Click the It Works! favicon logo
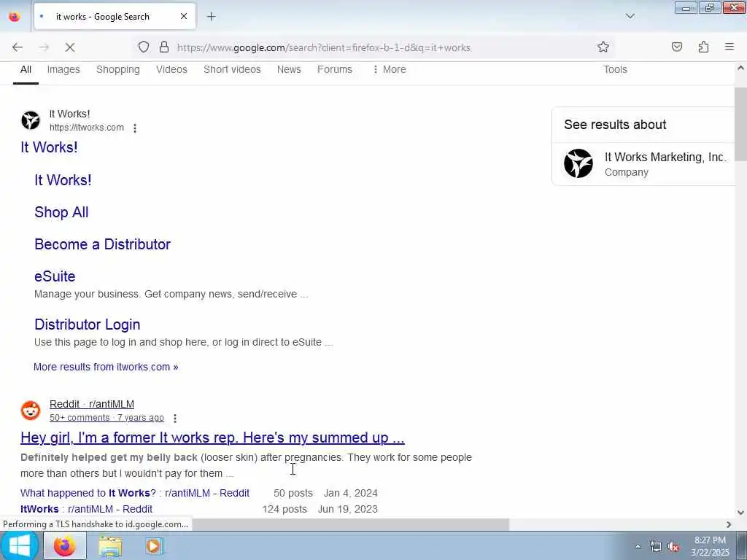The width and height of the screenshot is (747, 560). 31,120
